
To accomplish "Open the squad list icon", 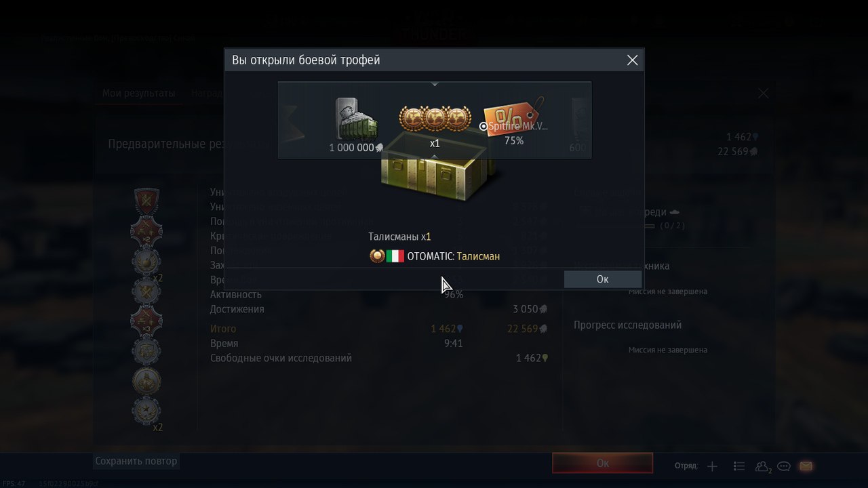I will coord(739,466).
